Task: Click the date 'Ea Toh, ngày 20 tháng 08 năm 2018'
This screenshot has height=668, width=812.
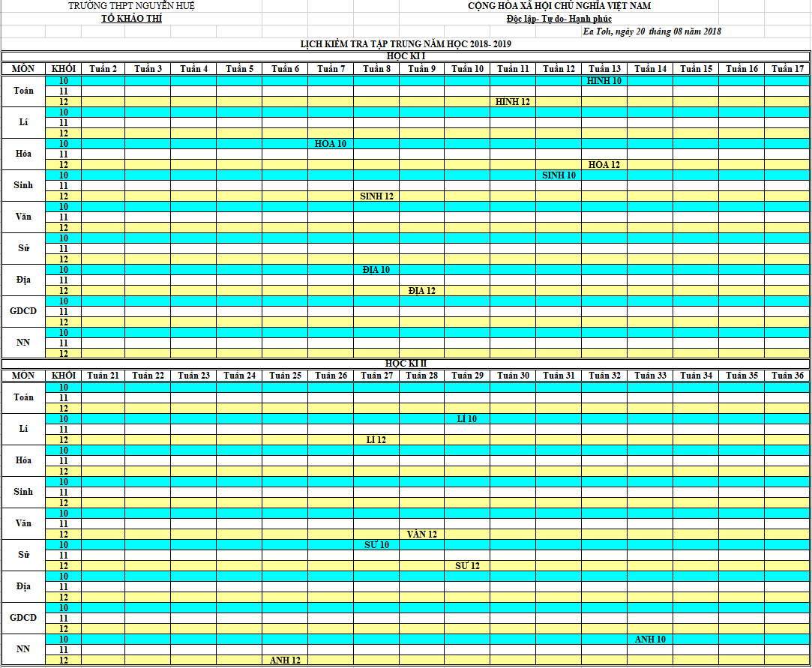Action: [x=652, y=31]
